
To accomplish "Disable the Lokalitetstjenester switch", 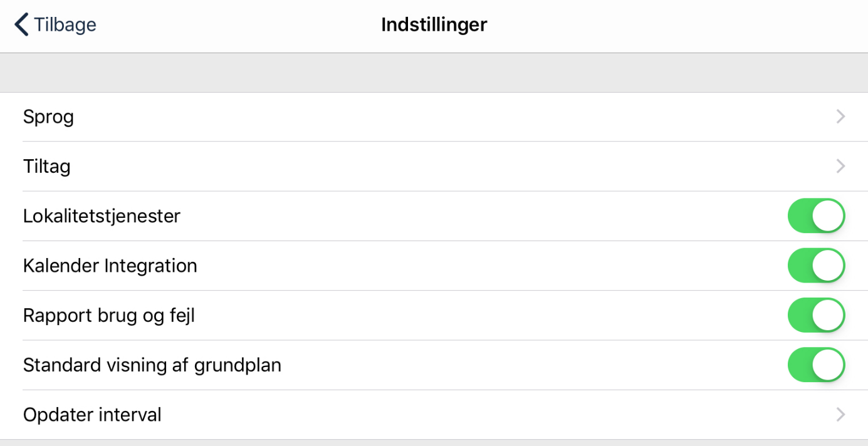I will (x=816, y=216).
